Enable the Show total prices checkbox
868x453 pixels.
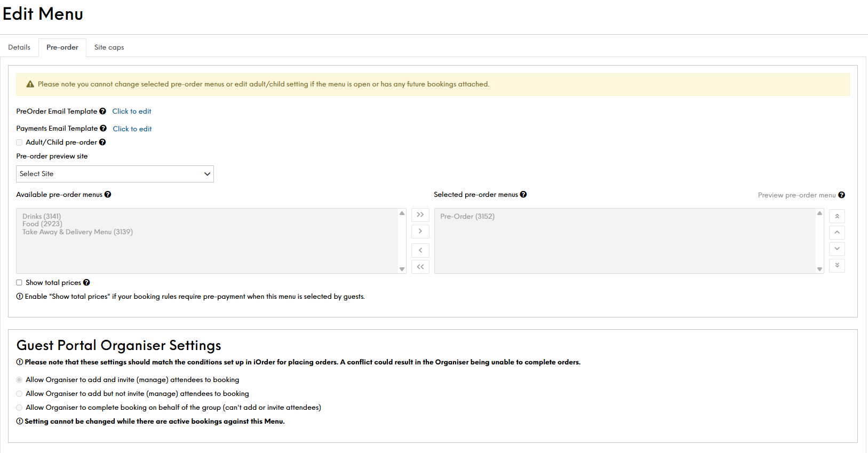tap(19, 283)
